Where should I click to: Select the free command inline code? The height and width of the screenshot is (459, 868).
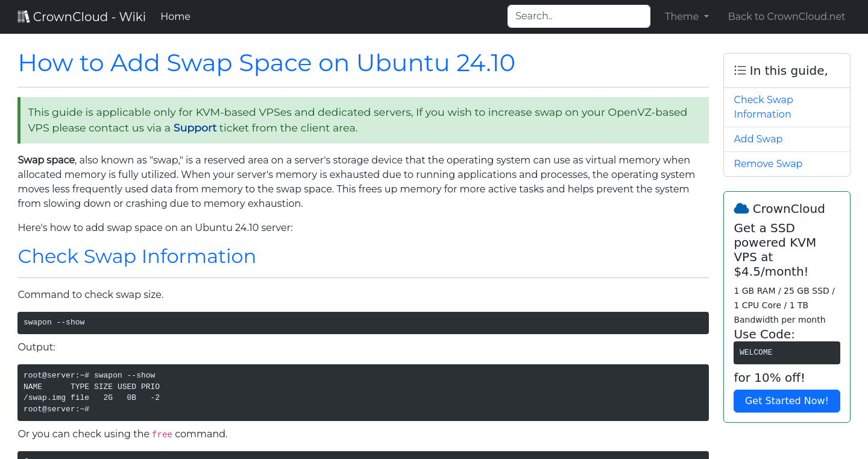click(162, 434)
